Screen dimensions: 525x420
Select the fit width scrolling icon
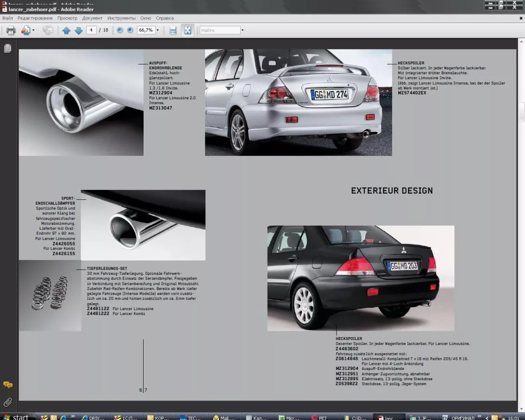click(x=173, y=30)
